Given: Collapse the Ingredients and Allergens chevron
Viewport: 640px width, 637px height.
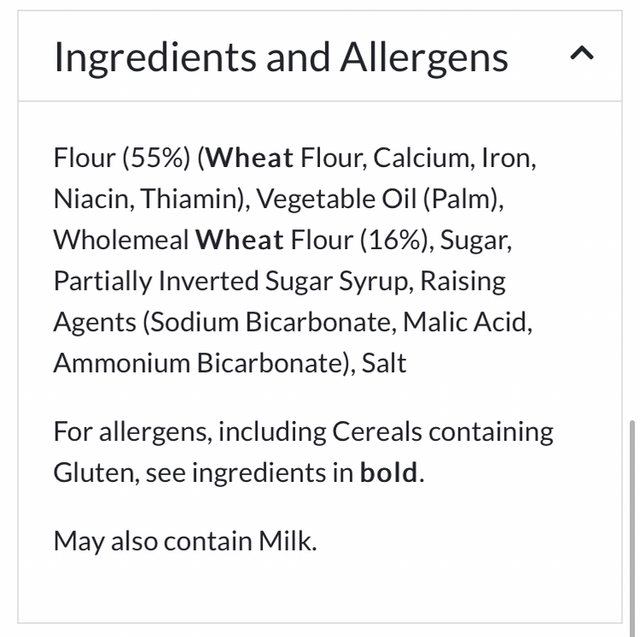Looking at the screenshot, I should click(582, 56).
